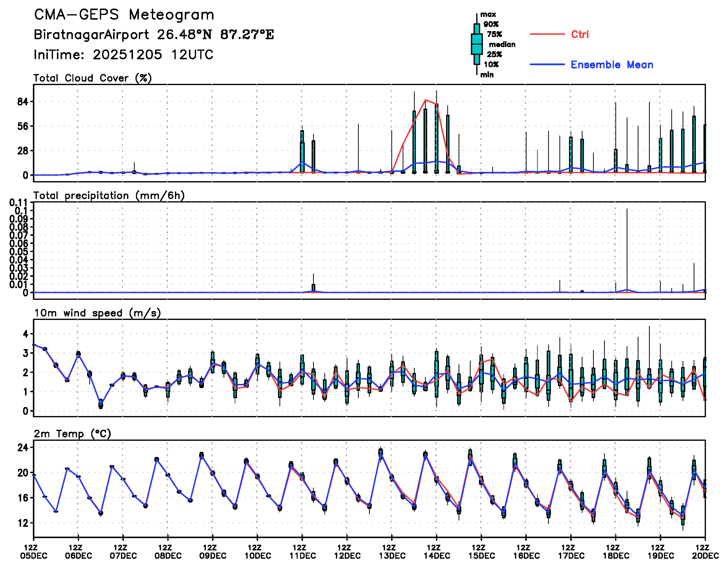Click the Ctrl legend label

click(x=580, y=34)
